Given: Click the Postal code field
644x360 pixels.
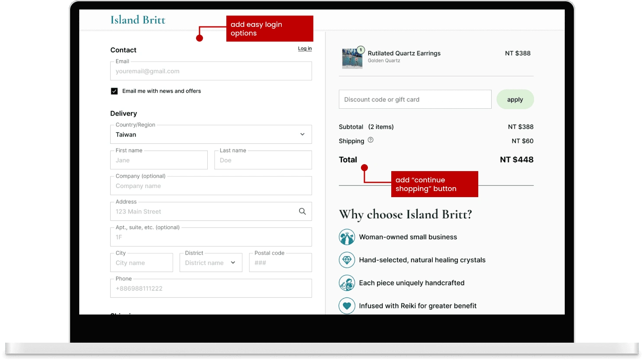Looking at the screenshot, I should 280,263.
